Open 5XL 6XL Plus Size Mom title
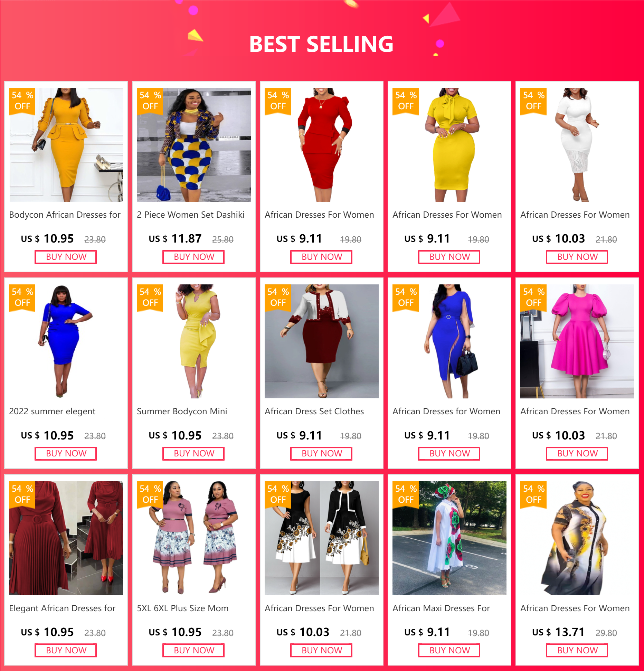644x671 pixels. pyautogui.click(x=183, y=608)
